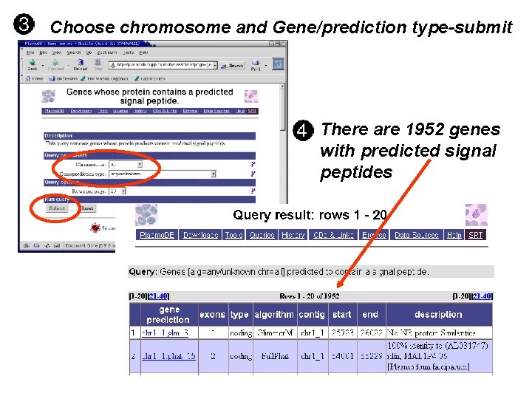Click the help question mark for Chromosome

[x=253, y=165]
